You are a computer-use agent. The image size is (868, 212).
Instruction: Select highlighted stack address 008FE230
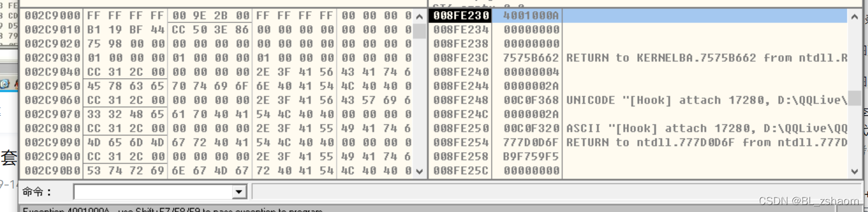coord(460,15)
